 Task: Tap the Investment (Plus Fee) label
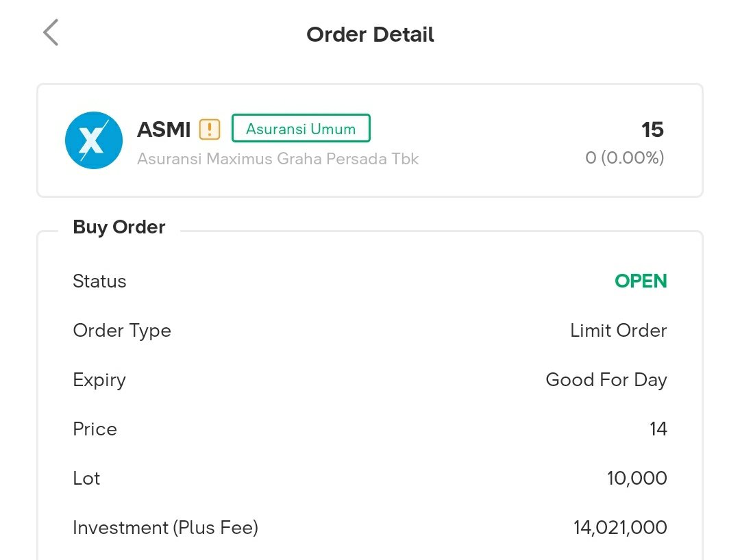[x=166, y=527]
